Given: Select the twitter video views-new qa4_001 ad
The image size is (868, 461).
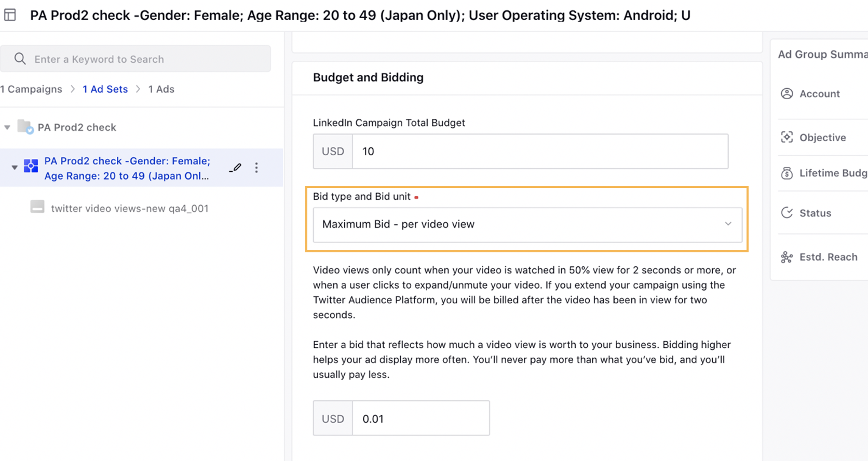Looking at the screenshot, I should [130, 208].
